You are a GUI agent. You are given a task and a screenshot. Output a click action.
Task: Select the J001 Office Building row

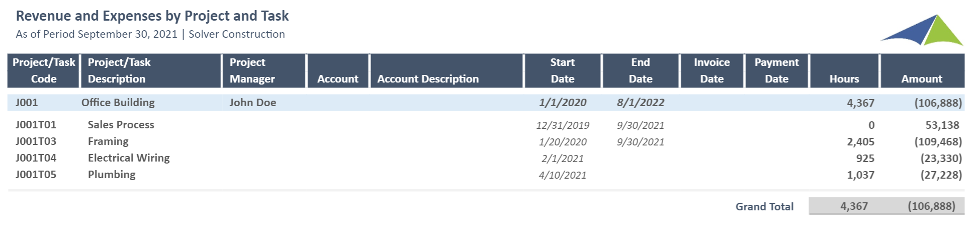point(486,103)
